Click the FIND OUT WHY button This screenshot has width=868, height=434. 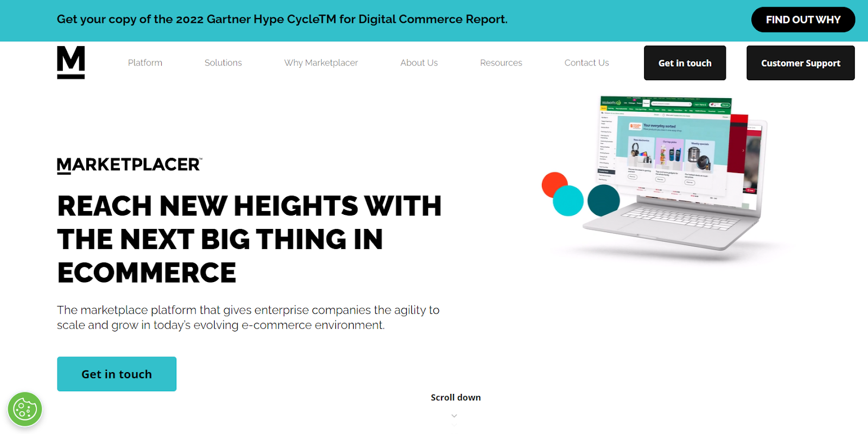803,20
